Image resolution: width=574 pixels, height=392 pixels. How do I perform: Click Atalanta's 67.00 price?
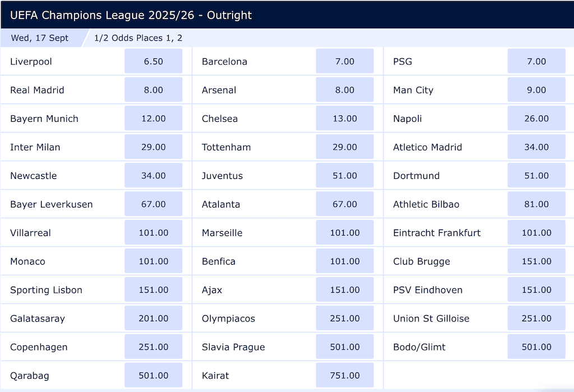pyautogui.click(x=344, y=204)
